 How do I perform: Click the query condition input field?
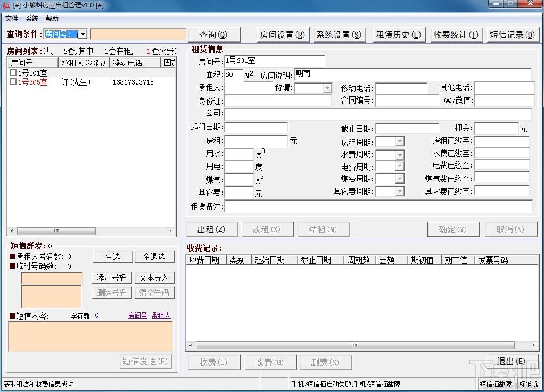point(138,35)
